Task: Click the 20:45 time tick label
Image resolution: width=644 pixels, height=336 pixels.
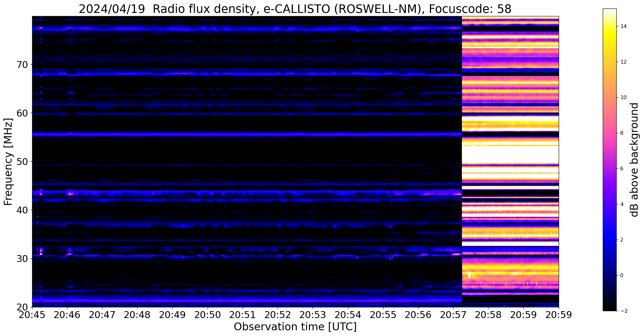Action: point(32,315)
